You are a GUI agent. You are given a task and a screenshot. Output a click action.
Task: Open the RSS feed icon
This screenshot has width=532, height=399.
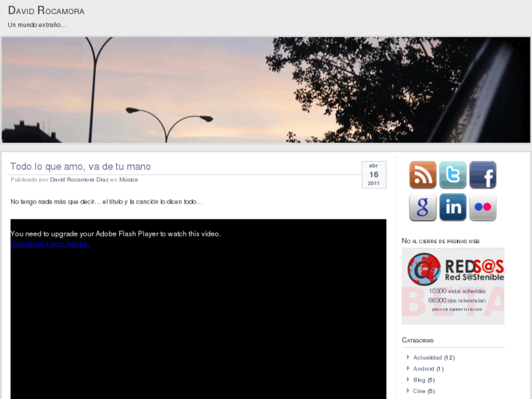click(422, 176)
